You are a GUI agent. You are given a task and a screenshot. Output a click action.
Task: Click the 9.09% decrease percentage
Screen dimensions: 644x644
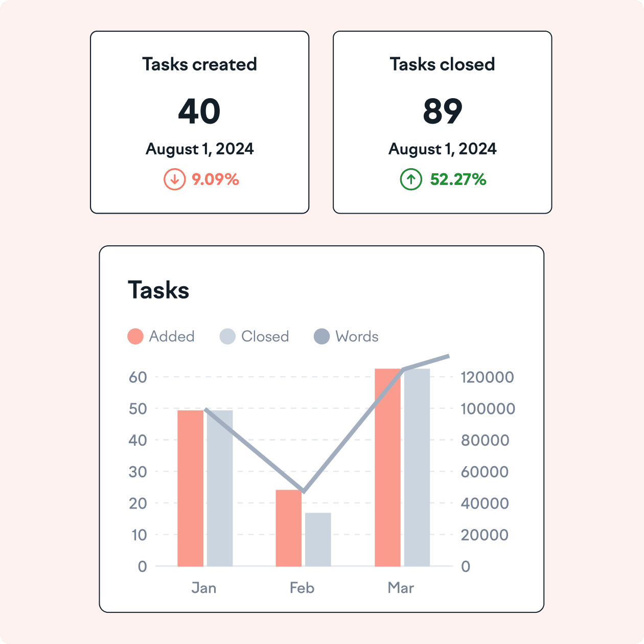click(x=215, y=179)
